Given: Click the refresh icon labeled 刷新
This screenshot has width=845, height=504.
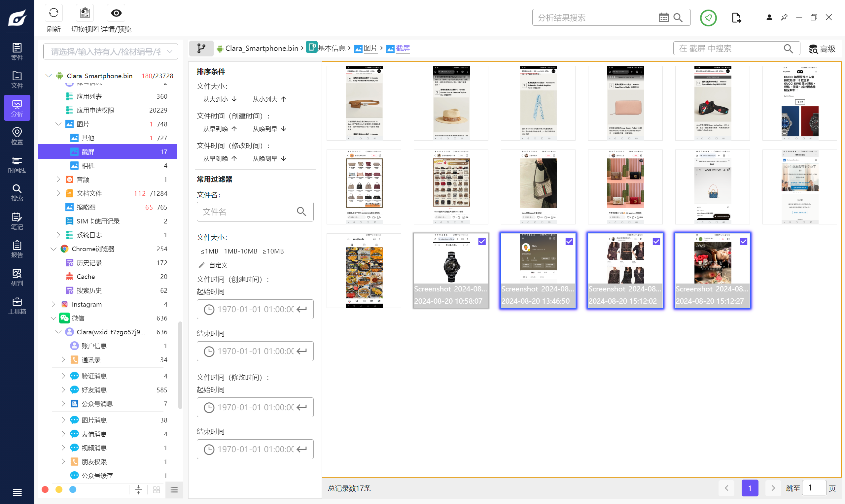Looking at the screenshot, I should (53, 14).
